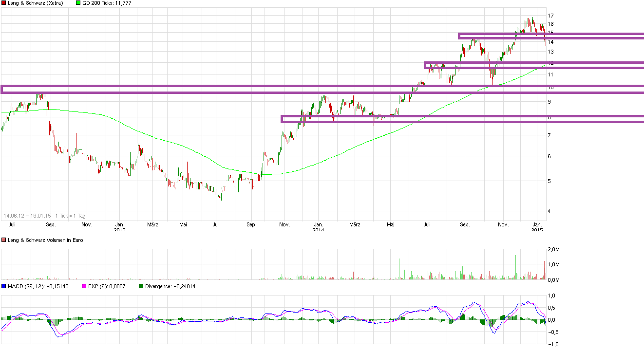Click the "Divergence: -0,24014" readout
This screenshot has height=351, width=644.
170,286
